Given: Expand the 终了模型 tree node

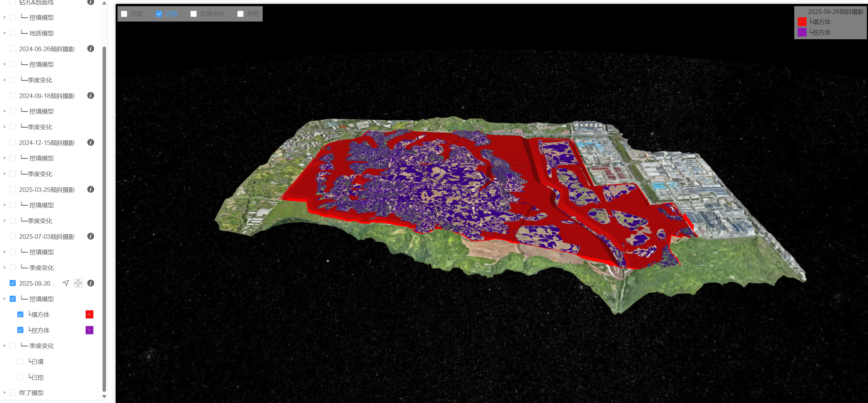Looking at the screenshot, I should (5, 393).
